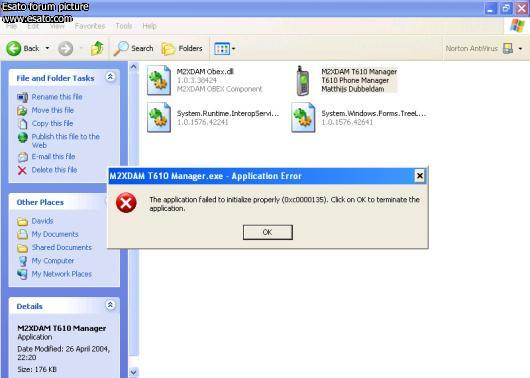Toggle the Folders pane button
This screenshot has height=378, width=530.
[x=182, y=49]
